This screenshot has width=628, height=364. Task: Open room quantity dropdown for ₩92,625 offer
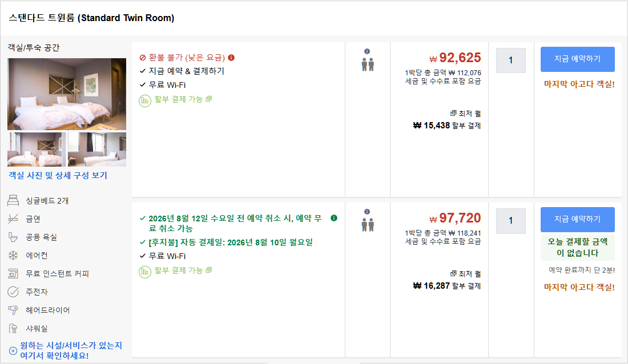click(x=510, y=60)
